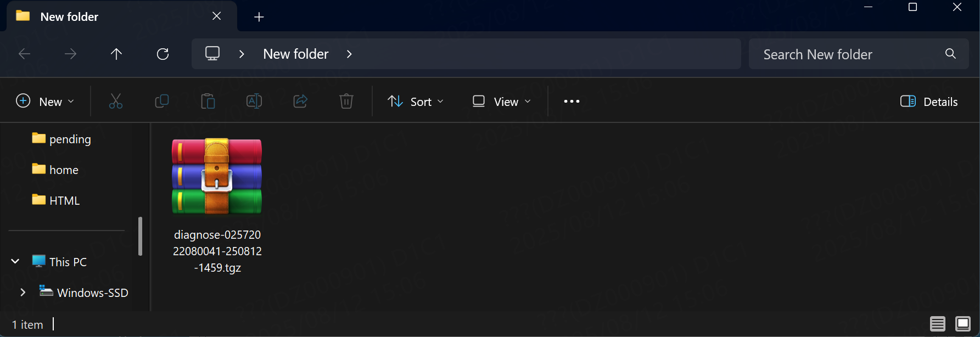Select pending folder in navigation pane
The image size is (980, 337).
click(x=70, y=139)
